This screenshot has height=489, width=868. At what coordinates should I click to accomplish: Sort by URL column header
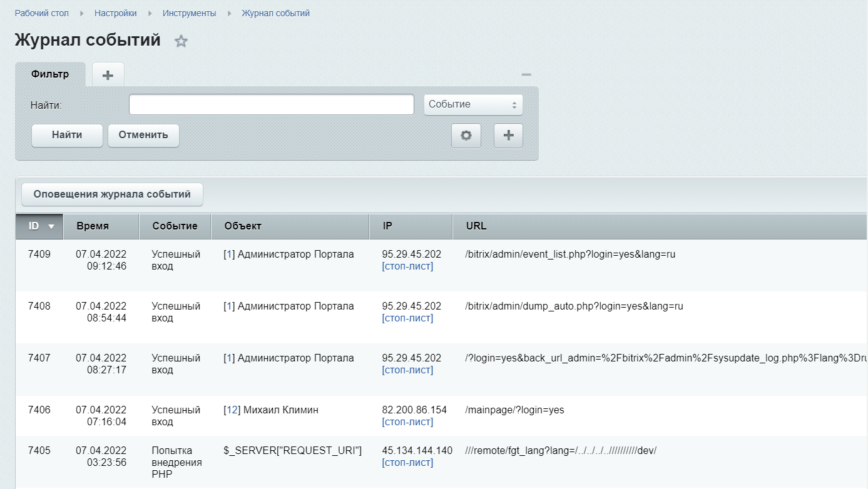click(660, 226)
